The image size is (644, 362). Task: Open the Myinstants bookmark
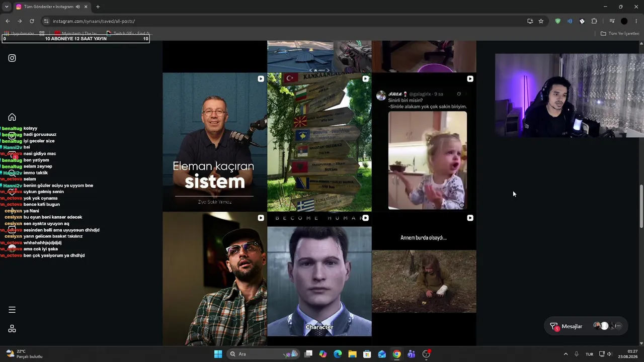(76, 34)
